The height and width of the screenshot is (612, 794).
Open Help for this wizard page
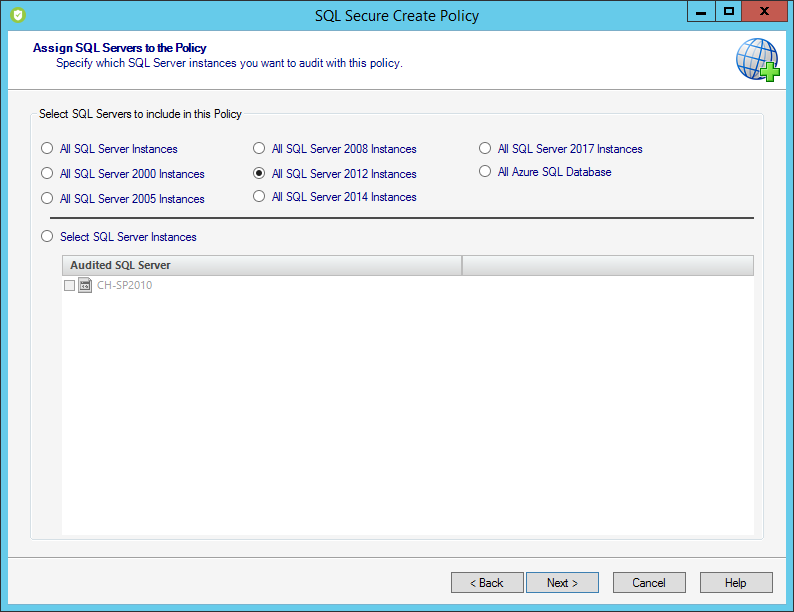[736, 583]
